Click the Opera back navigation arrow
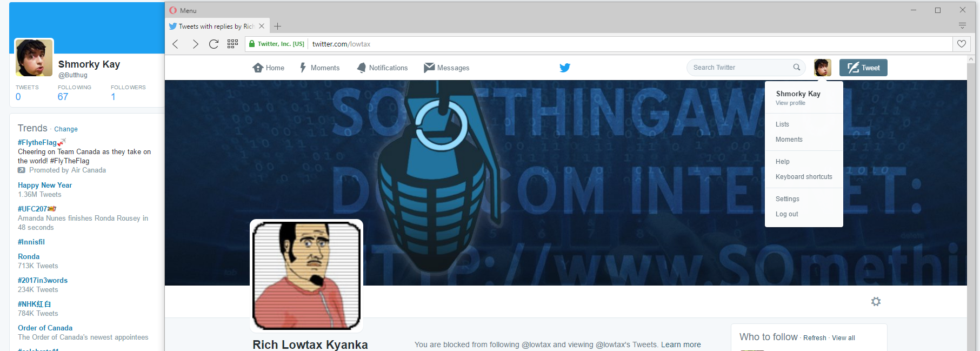The image size is (980, 351). [175, 44]
